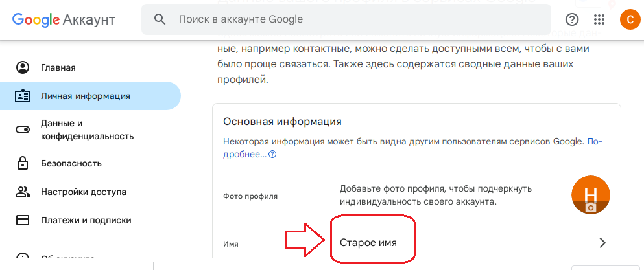
Task: Click the profile photo with camera
Action: pyautogui.click(x=590, y=196)
